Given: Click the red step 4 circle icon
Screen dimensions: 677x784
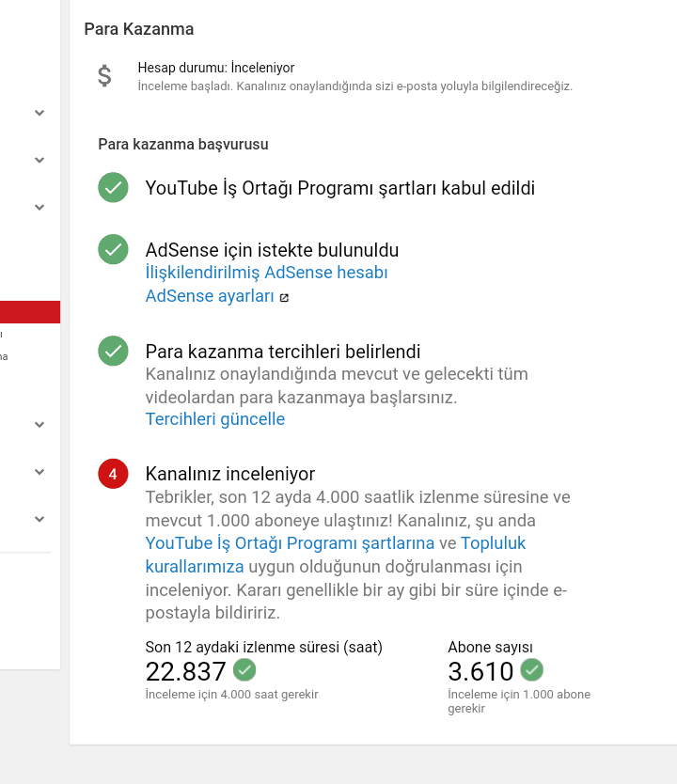Looking at the screenshot, I should [113, 474].
